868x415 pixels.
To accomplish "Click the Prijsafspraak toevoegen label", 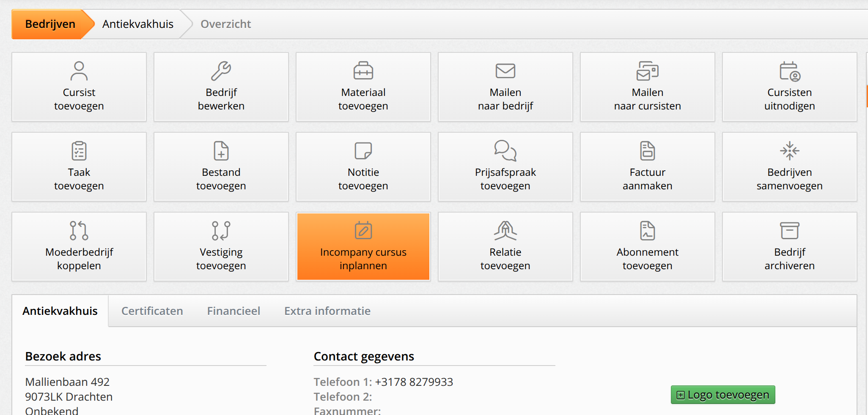I will click(505, 179).
